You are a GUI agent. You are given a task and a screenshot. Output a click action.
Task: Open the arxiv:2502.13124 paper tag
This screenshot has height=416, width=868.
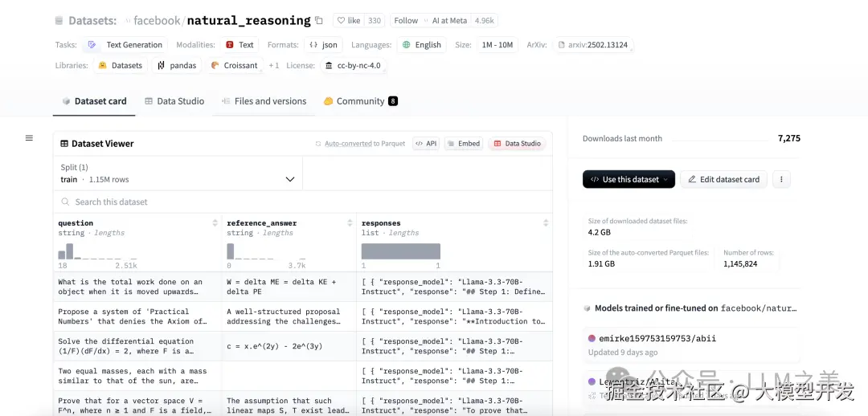point(593,45)
